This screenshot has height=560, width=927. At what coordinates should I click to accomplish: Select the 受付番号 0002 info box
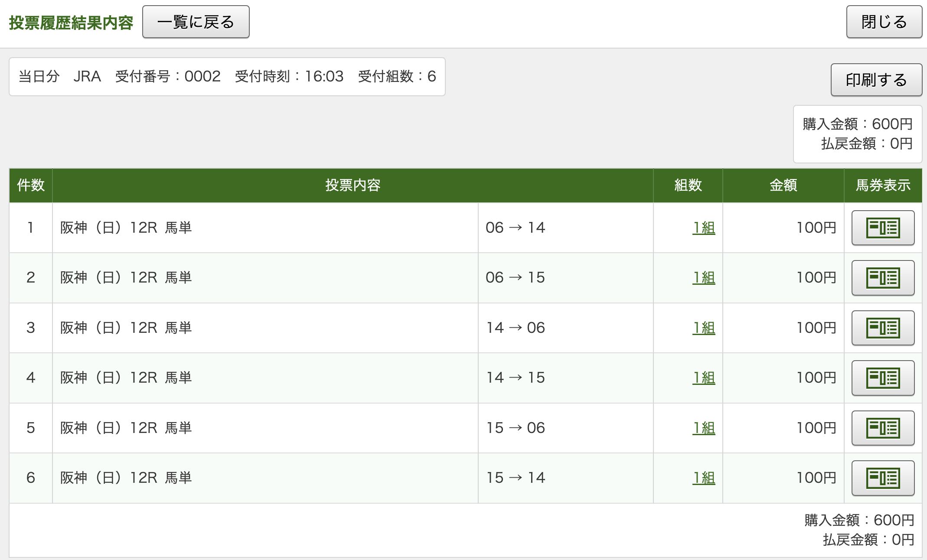[227, 77]
